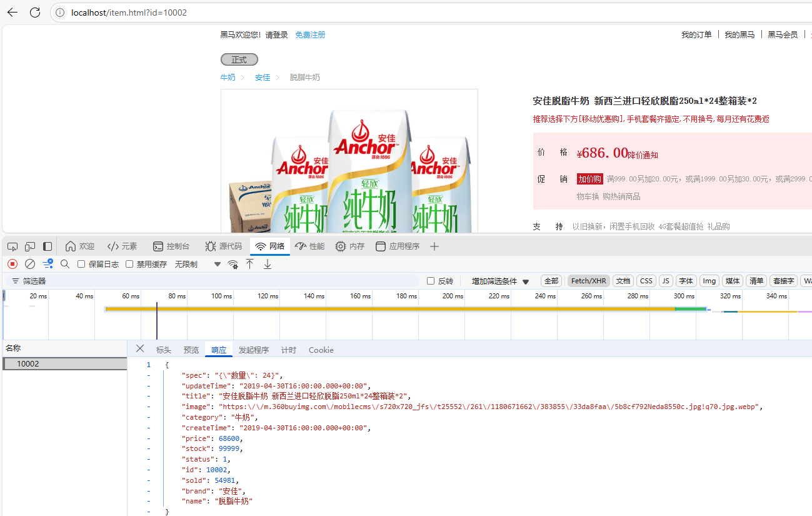This screenshot has height=516, width=812.
Task: Stop recording the network log (red button)
Action: pyautogui.click(x=13, y=264)
